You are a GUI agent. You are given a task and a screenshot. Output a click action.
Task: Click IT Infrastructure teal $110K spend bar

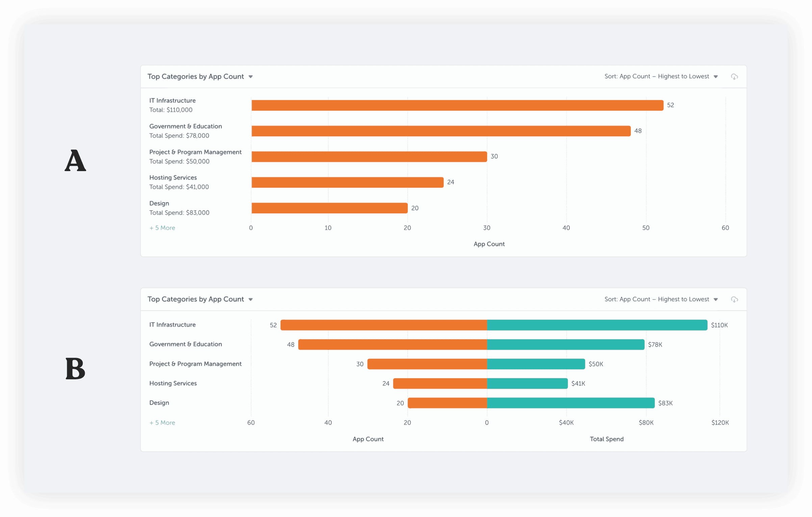pos(597,325)
